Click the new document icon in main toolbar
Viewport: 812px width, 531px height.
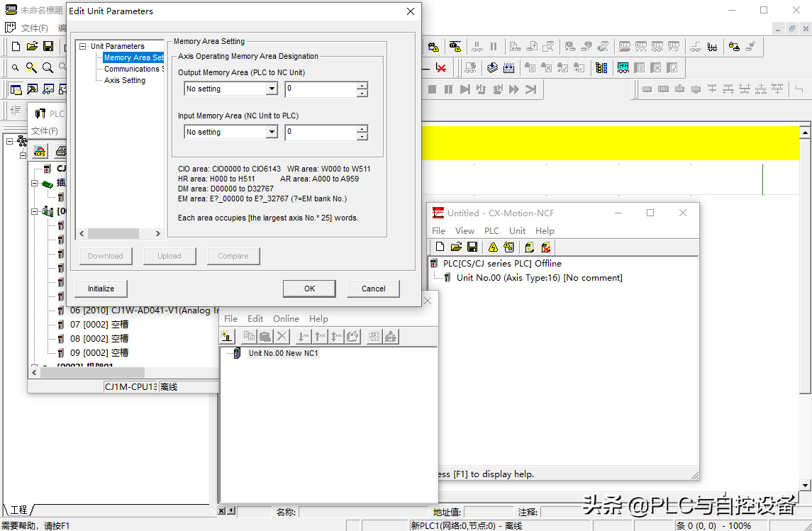(x=16, y=47)
